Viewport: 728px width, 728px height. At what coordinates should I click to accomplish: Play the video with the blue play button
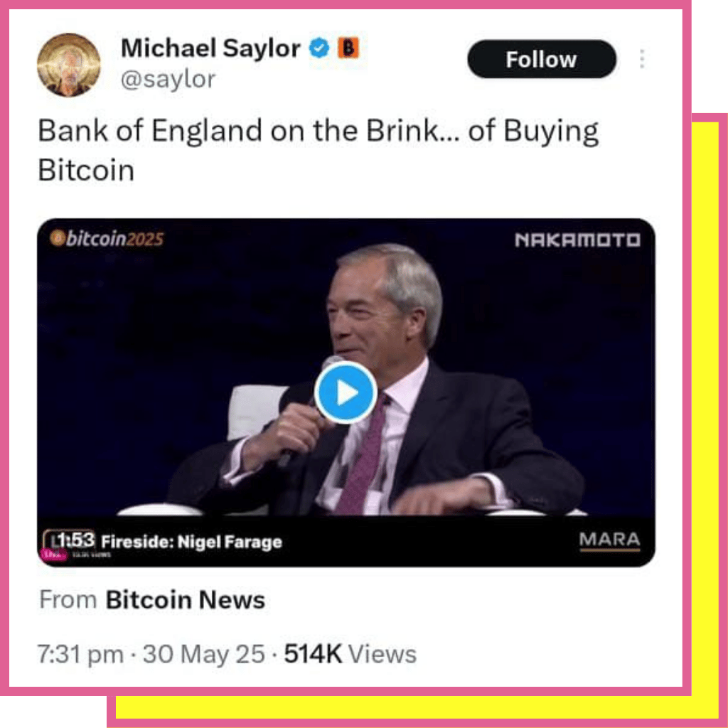pyautogui.click(x=346, y=392)
